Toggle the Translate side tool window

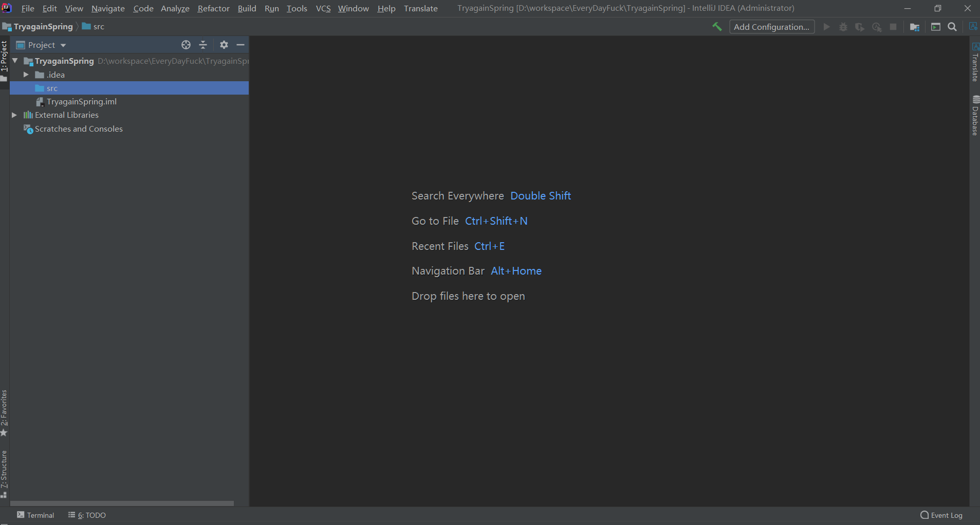tap(975, 63)
